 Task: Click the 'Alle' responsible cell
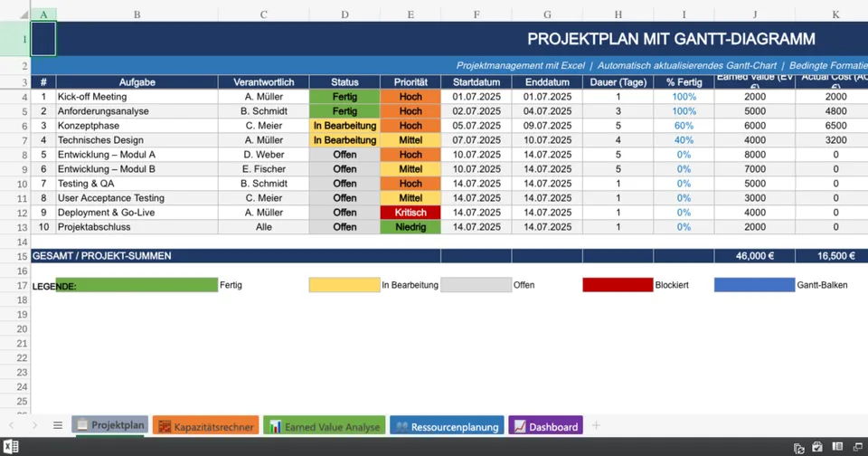[263, 226]
